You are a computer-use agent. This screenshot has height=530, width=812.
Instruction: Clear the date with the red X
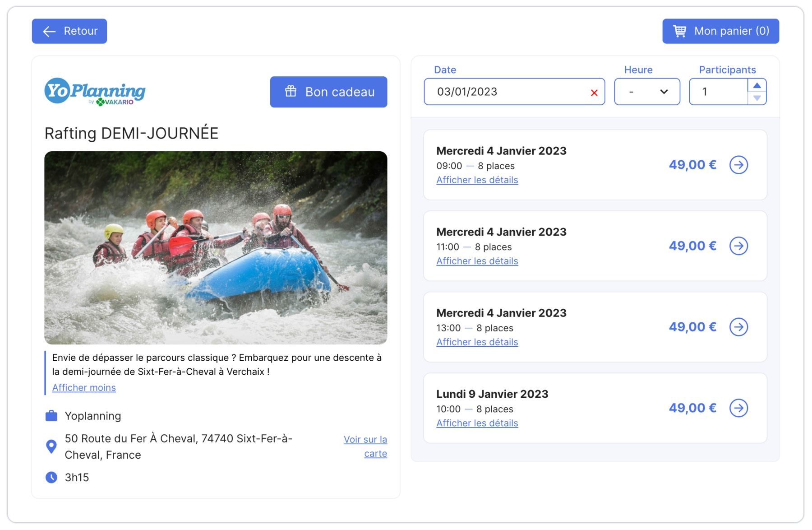[594, 93]
